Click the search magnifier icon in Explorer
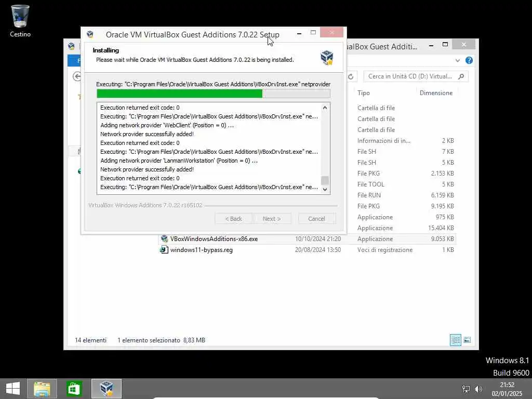This screenshot has height=399, width=532. (x=461, y=77)
